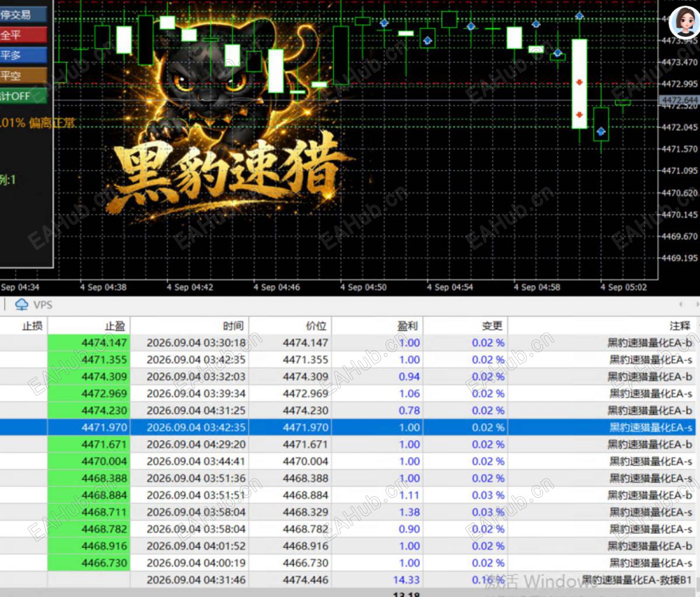Select the green take-profit cell 4468.711
The height and width of the screenshot is (597, 700).
(x=88, y=512)
